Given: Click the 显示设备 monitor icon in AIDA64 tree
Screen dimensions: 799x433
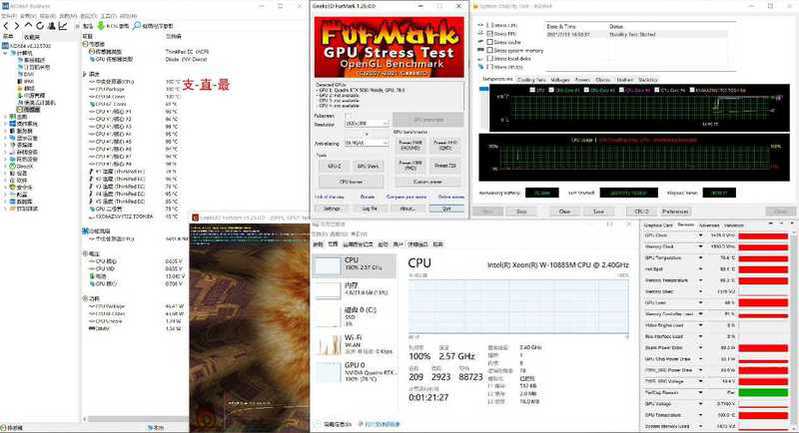Looking at the screenshot, I should 13,138.
